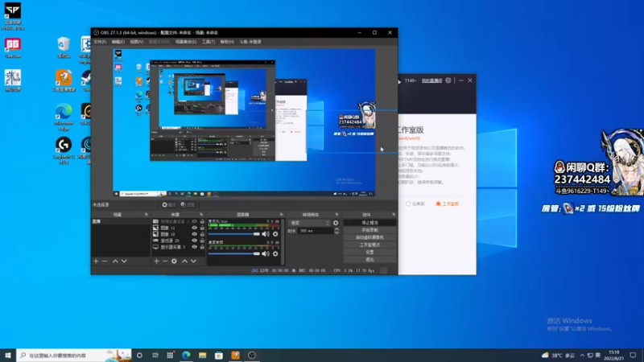Add a new scene with the plus icon
Screen dimensions: 644x362
(96, 261)
